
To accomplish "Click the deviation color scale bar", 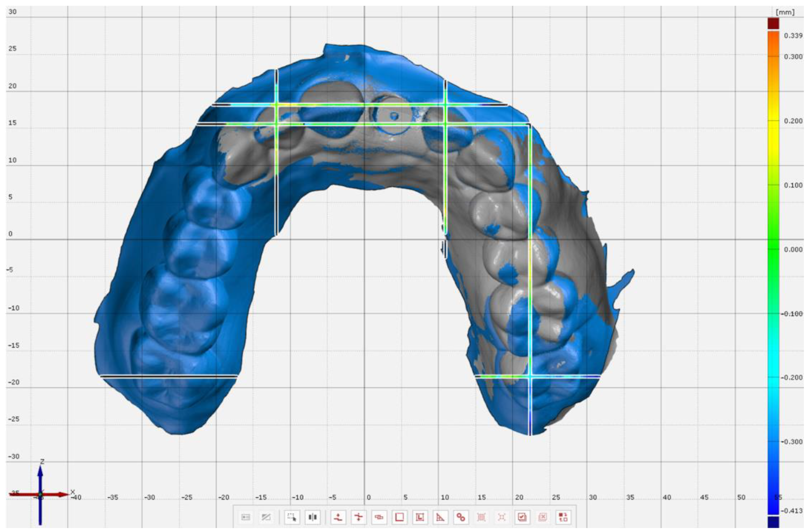I will tap(773, 273).
